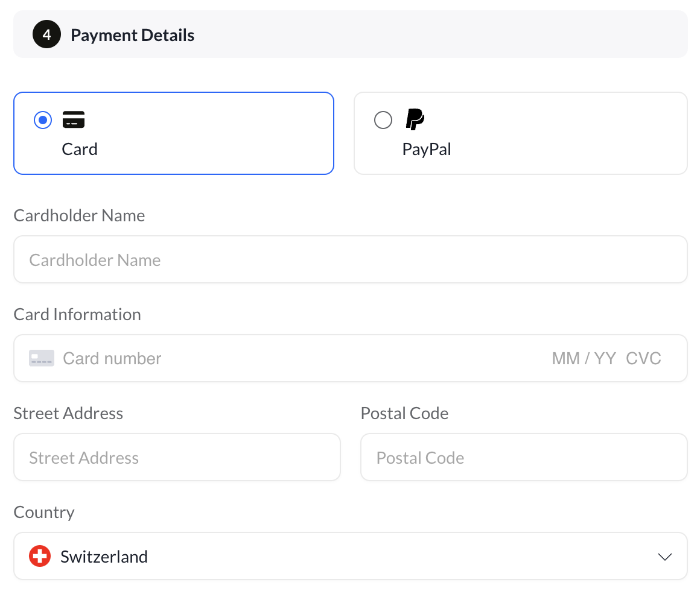Focus the Street Address input field
Image resolution: width=700 pixels, height=597 pixels.
click(x=177, y=458)
